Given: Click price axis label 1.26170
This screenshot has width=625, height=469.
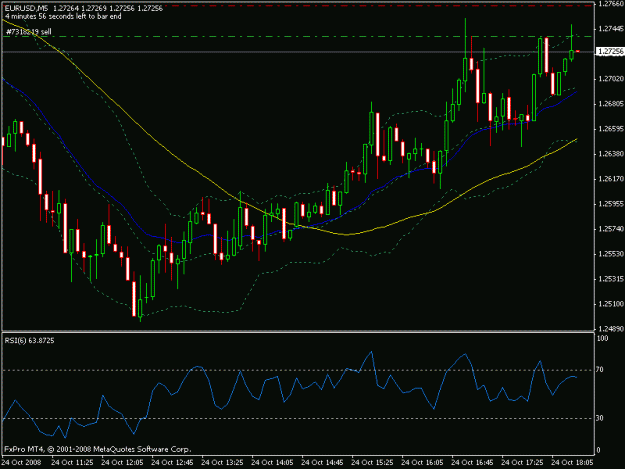Looking at the screenshot, I should tap(611, 179).
